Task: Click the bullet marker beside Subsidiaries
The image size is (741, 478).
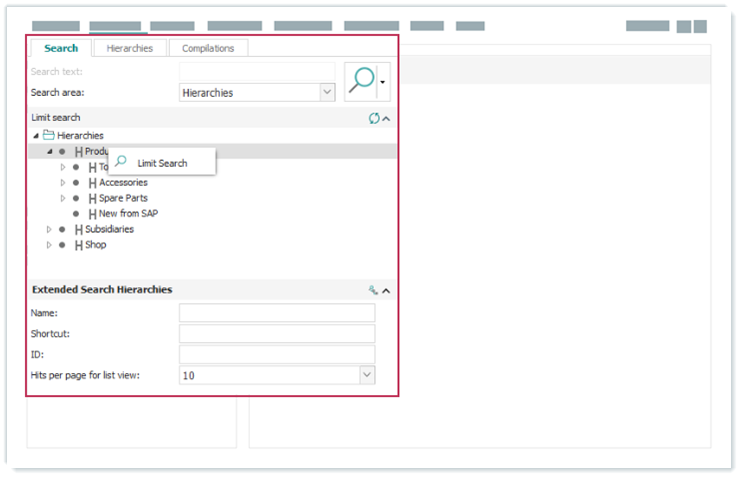Action: (x=62, y=229)
